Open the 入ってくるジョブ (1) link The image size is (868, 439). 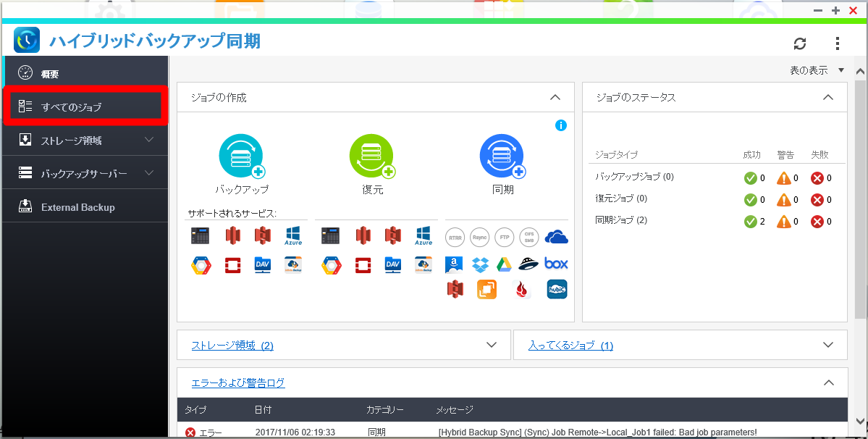(570, 346)
